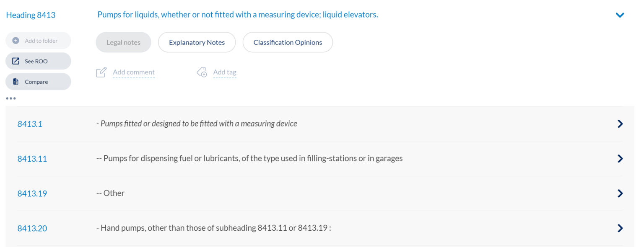Expand subheading 8413.1 details

(620, 123)
